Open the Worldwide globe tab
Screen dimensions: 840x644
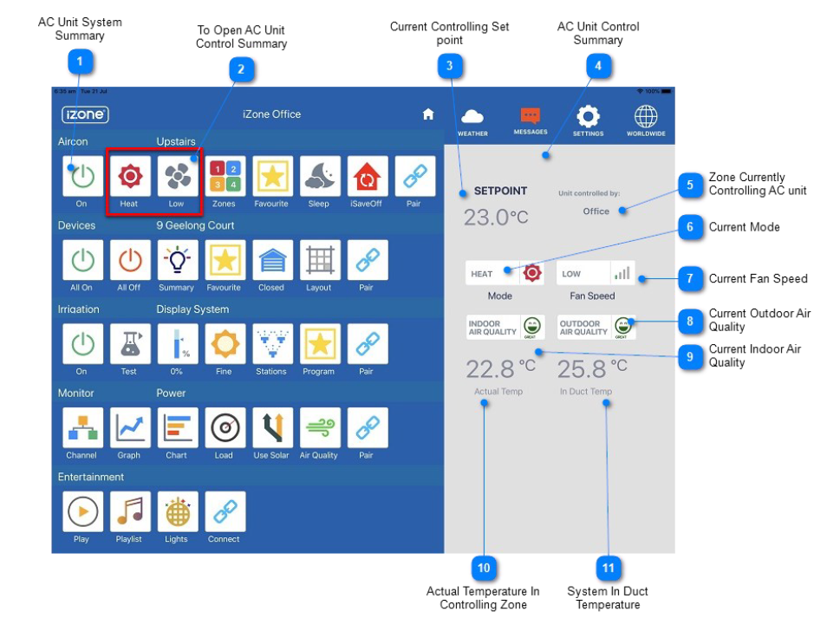click(x=646, y=121)
